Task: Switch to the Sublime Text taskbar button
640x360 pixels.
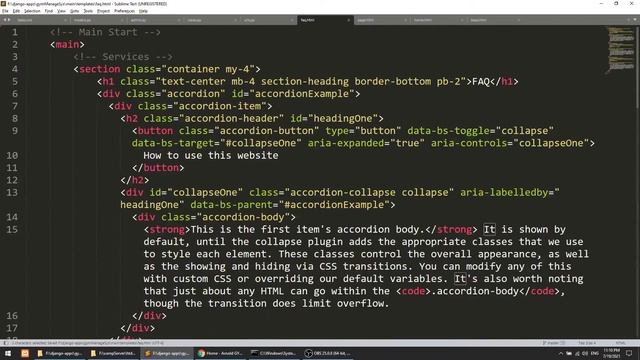Action: (167, 353)
